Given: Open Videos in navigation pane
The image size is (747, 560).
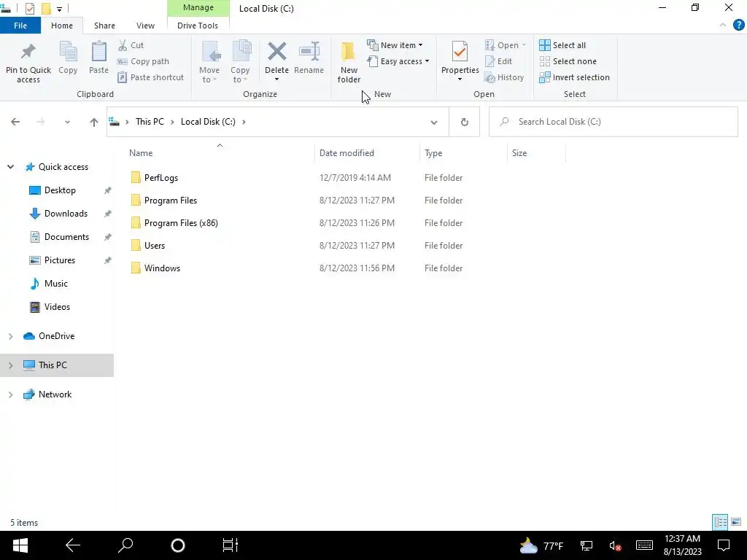Looking at the screenshot, I should (x=57, y=307).
